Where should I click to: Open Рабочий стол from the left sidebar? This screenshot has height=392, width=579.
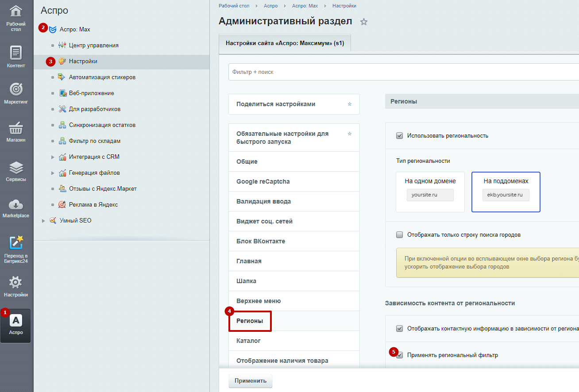click(x=16, y=18)
